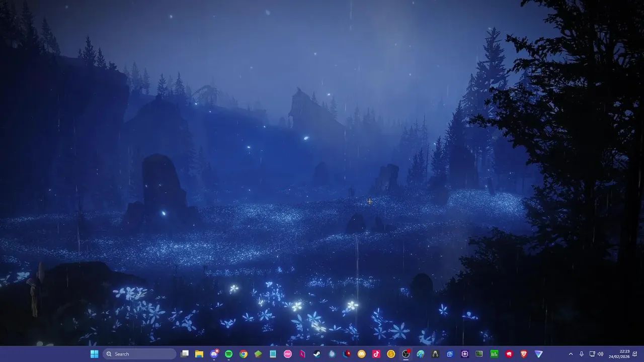Open Task View on the taskbar
The height and width of the screenshot is (362, 644).
coord(185,354)
